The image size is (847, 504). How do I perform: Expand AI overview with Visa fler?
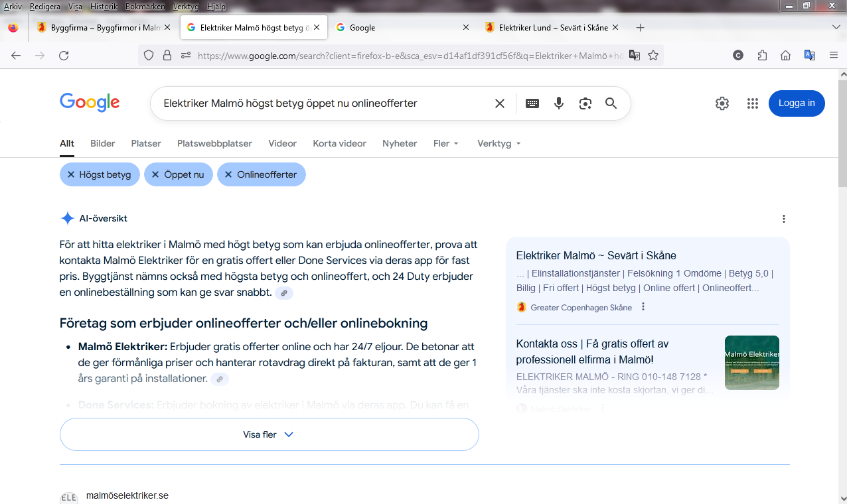[269, 434]
